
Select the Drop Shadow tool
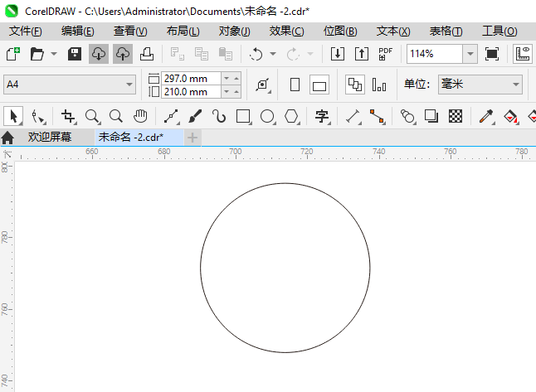pos(431,116)
